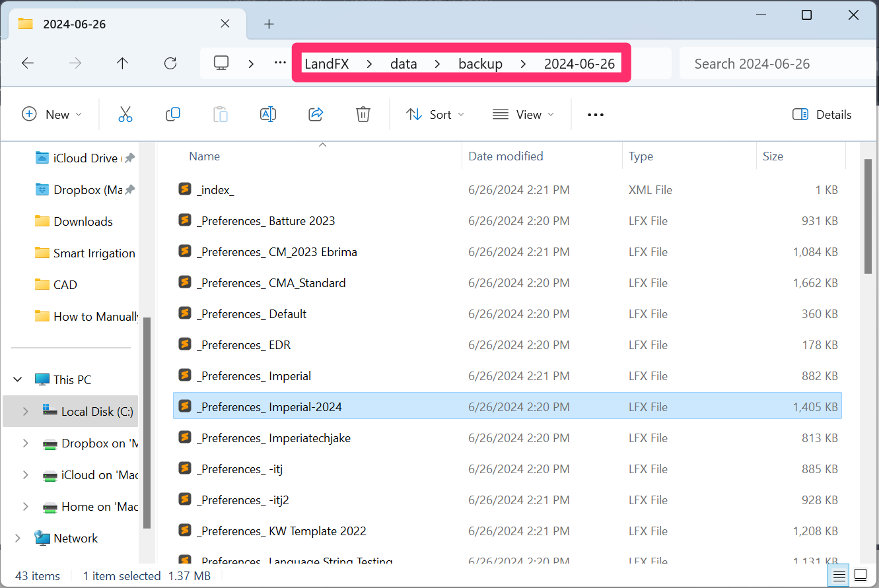Expand the Network tree node
This screenshot has height=588, width=879.
pos(17,538)
